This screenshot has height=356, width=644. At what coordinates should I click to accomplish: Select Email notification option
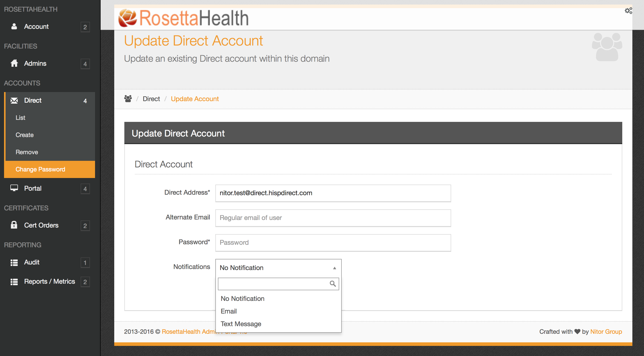pos(229,311)
